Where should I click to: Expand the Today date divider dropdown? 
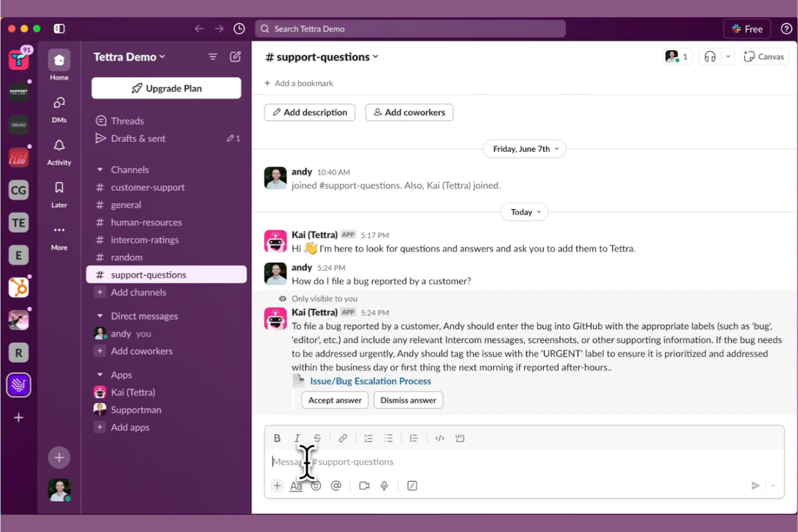[x=524, y=212]
